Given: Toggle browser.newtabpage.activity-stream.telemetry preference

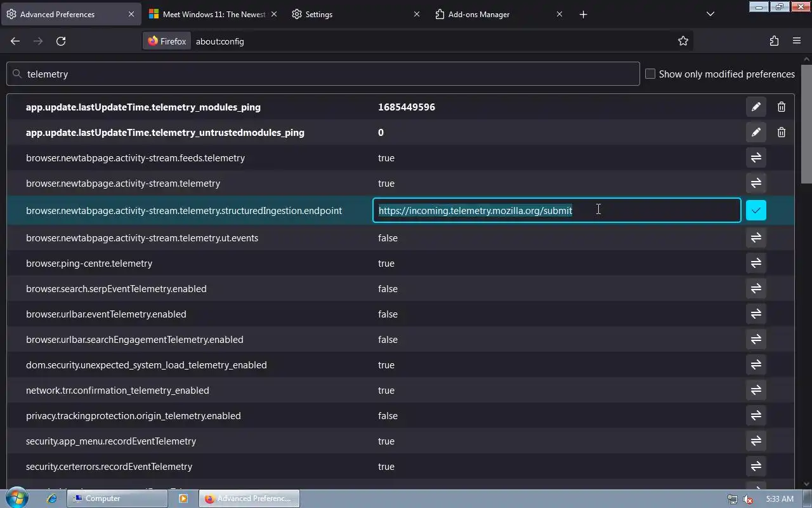Looking at the screenshot, I should pos(756,183).
